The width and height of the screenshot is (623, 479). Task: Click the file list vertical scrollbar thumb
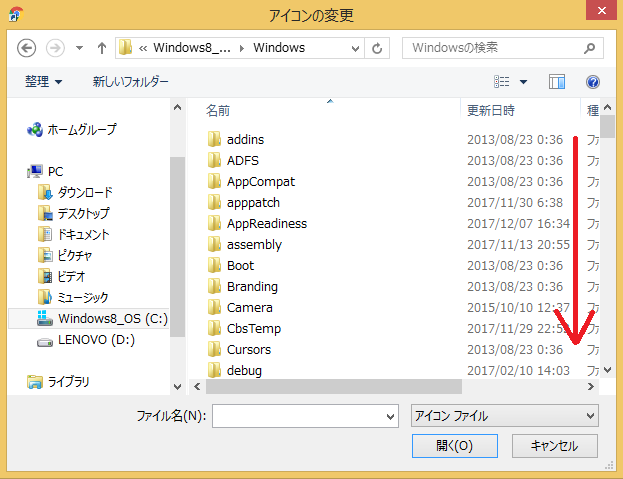[x=607, y=126]
